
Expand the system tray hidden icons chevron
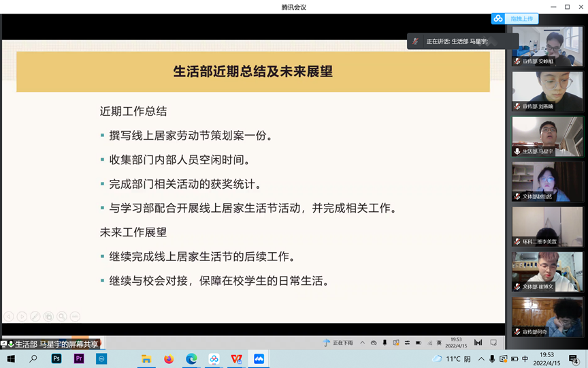point(481,359)
